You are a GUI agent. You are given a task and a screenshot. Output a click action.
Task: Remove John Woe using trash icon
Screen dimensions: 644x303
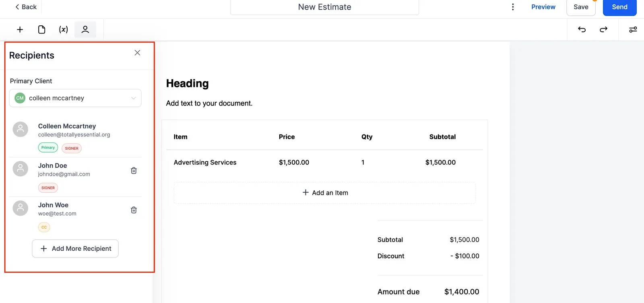(x=134, y=210)
